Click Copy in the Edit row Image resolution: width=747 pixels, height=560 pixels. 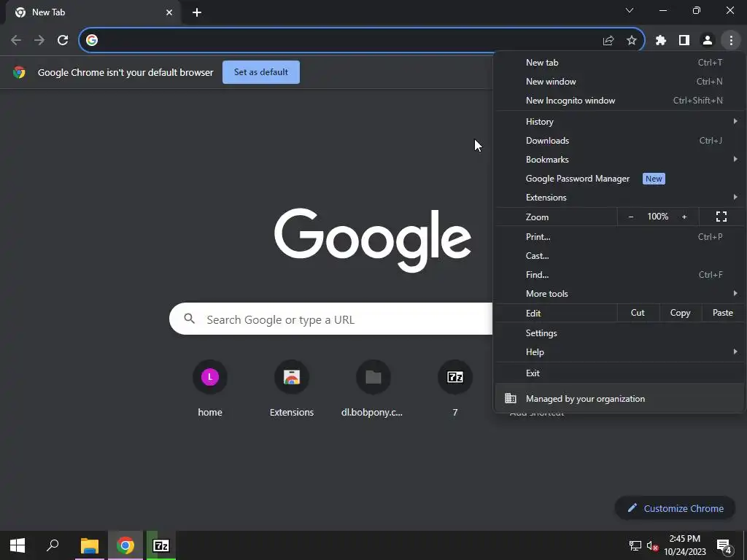pyautogui.click(x=681, y=313)
